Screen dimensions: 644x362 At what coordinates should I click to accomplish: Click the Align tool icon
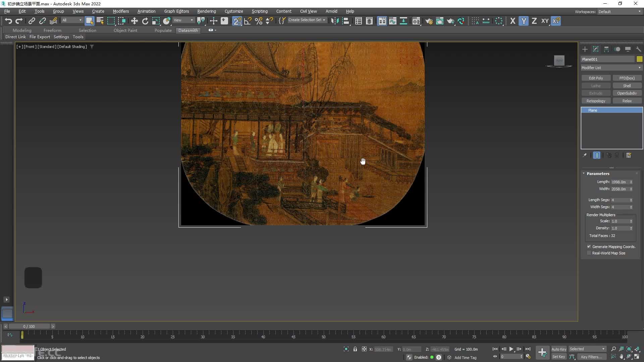pos(346,21)
